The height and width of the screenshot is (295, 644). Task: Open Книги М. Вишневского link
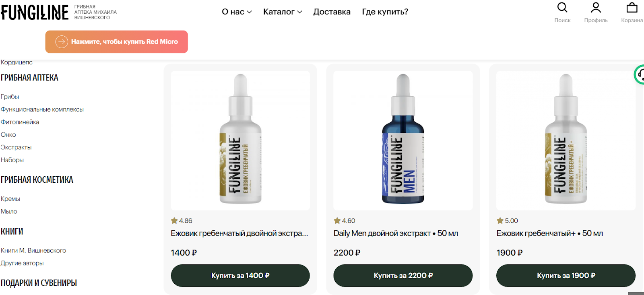[33, 250]
